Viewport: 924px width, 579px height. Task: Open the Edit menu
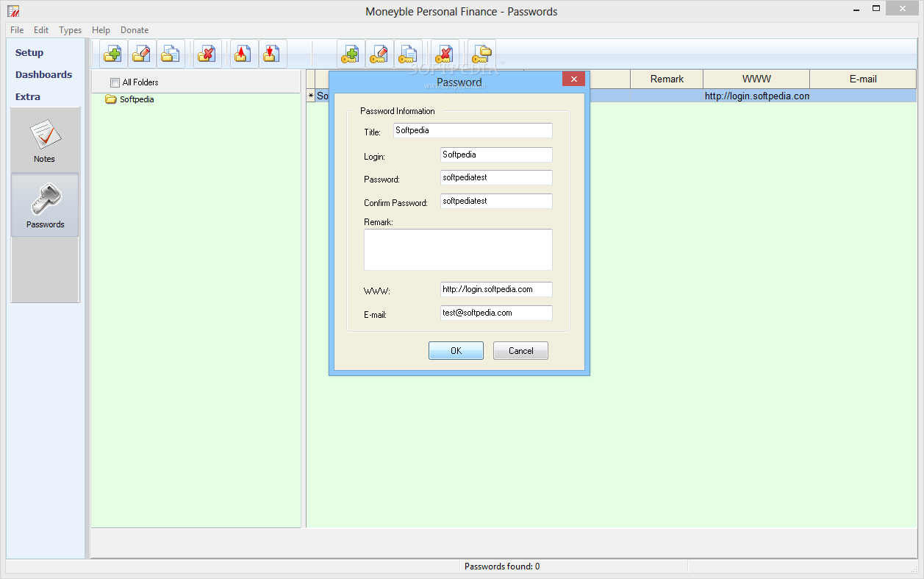(41, 30)
